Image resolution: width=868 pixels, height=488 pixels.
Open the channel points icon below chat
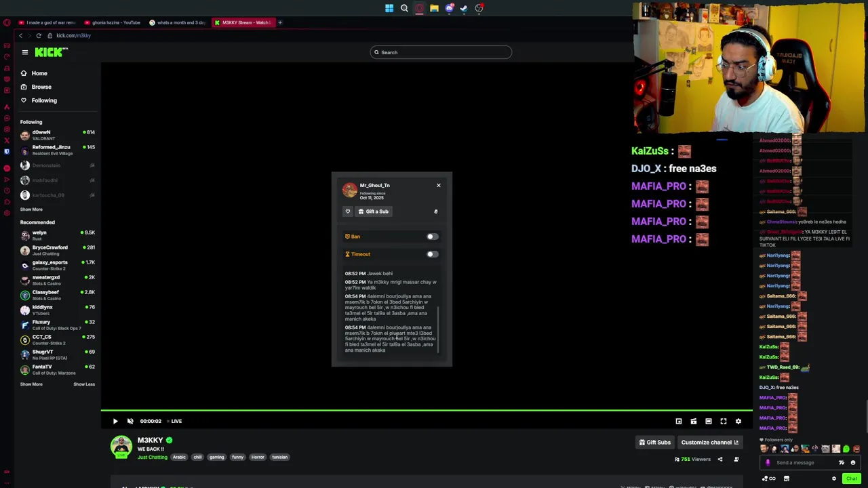(x=769, y=479)
